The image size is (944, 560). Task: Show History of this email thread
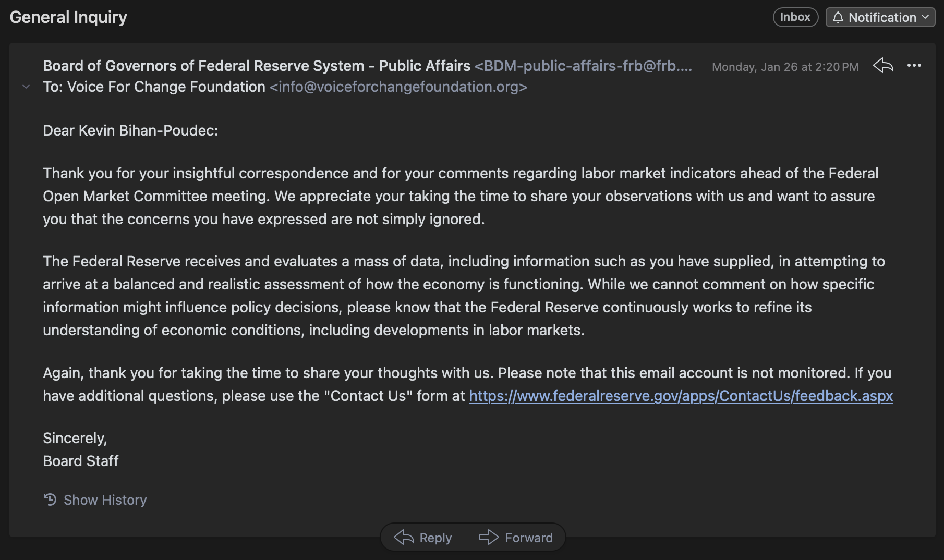105,500
